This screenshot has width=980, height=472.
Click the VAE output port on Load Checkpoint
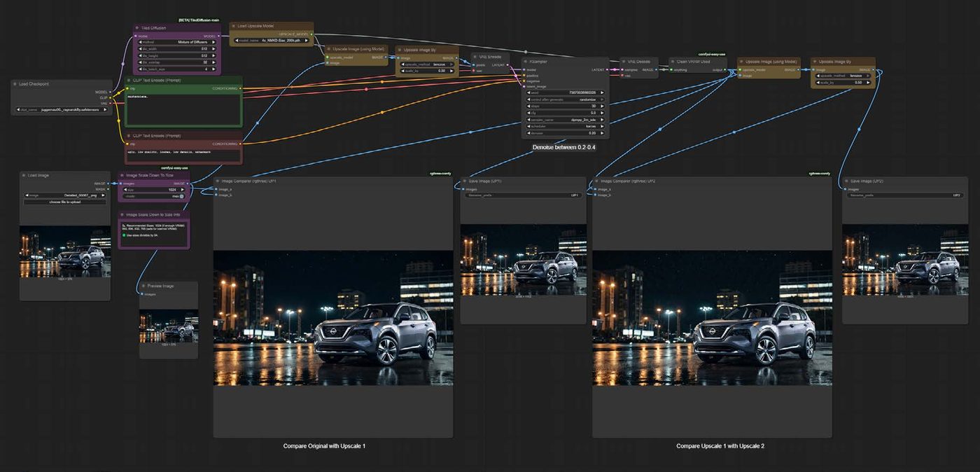[x=110, y=103]
